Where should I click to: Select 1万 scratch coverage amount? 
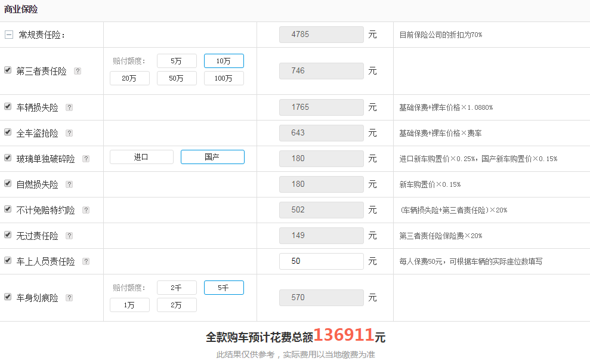[x=129, y=305]
